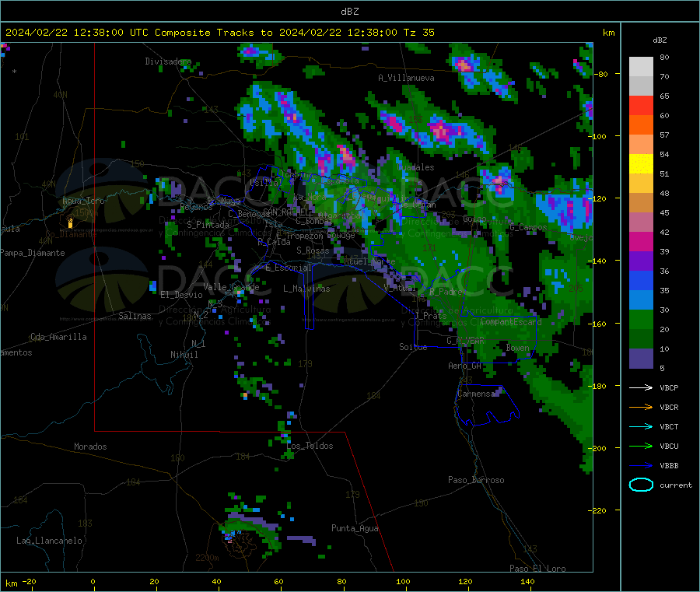The width and height of the screenshot is (700, 592).
Task: Click the 'Salinas' map label
Action: [135, 316]
